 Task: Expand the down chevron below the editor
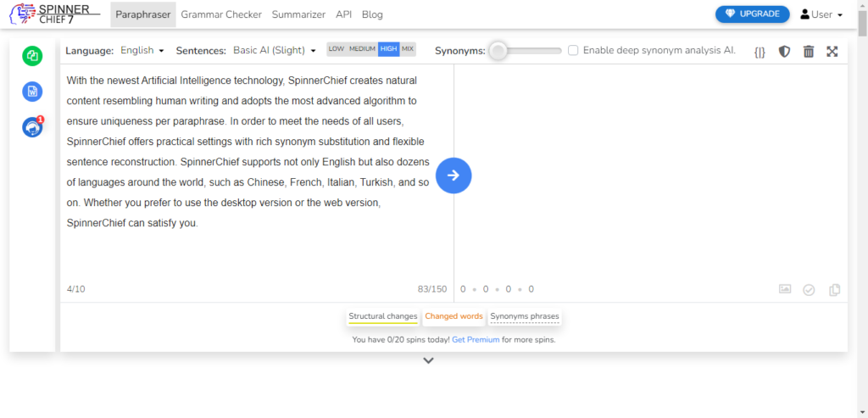click(428, 360)
